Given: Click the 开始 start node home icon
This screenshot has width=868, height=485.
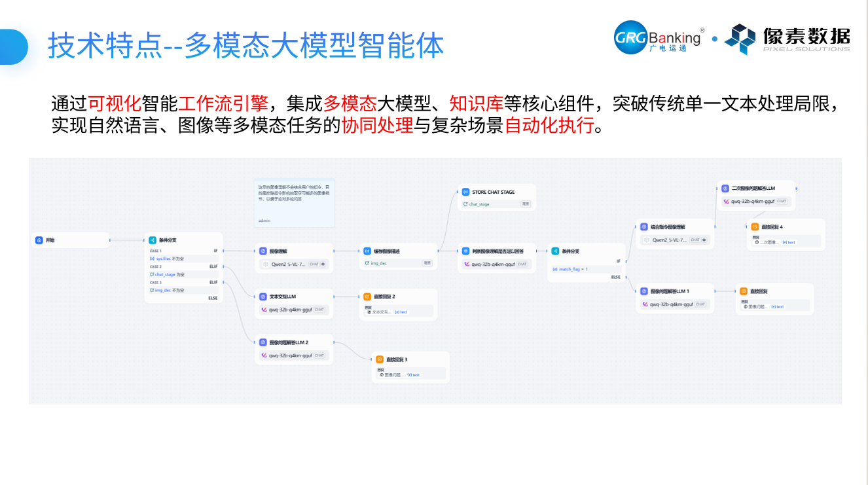Looking at the screenshot, I should (39, 240).
